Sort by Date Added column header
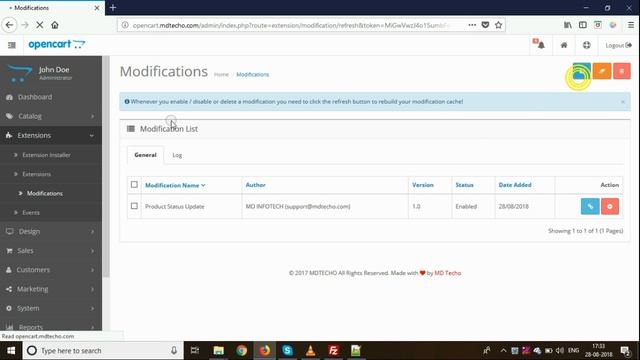The image size is (640, 360). [515, 185]
